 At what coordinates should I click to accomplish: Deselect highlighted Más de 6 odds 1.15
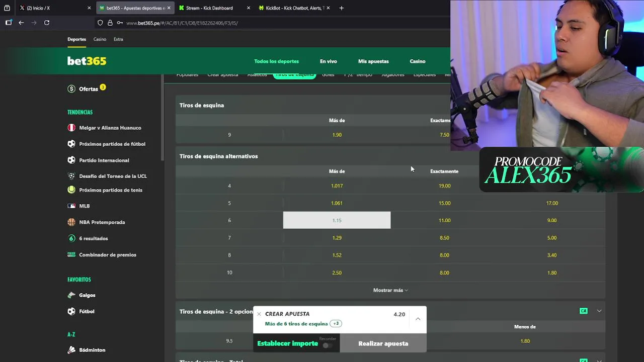337,220
